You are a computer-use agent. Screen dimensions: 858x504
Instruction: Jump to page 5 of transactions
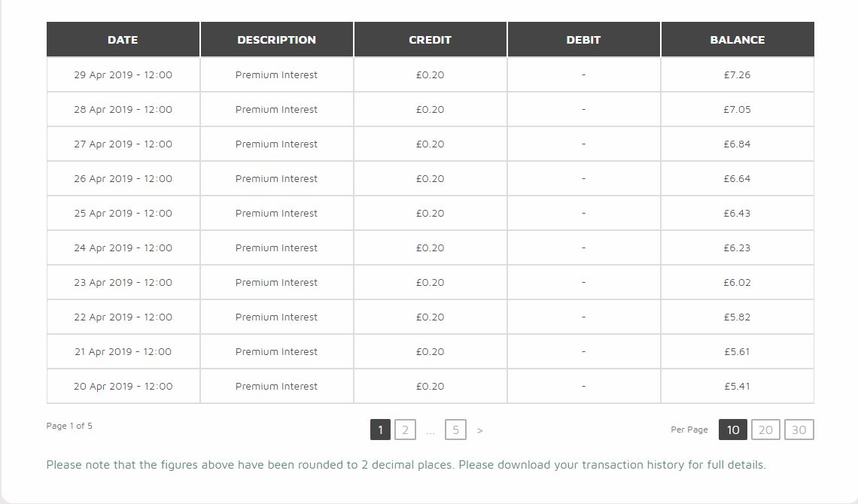(455, 430)
